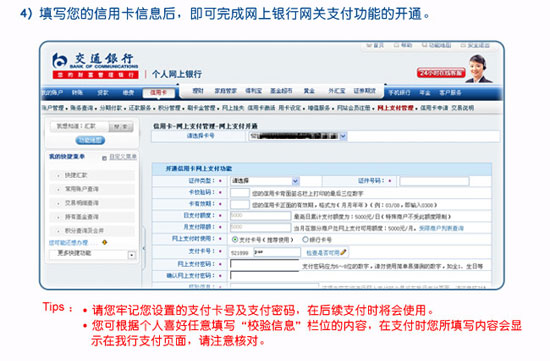Open the 理财 wealth menu
The image size is (550, 361).
(198, 91)
